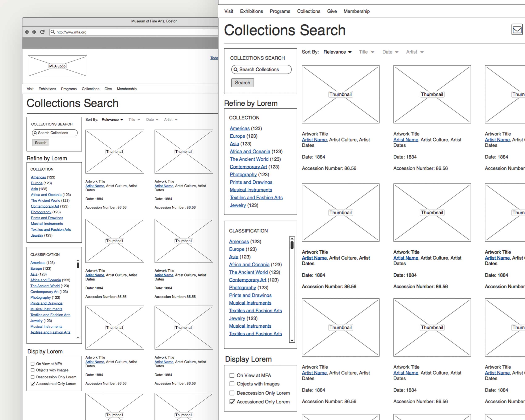
Task: Click the Classification scrollbar up arrow, left window
Action: [x=78, y=261]
